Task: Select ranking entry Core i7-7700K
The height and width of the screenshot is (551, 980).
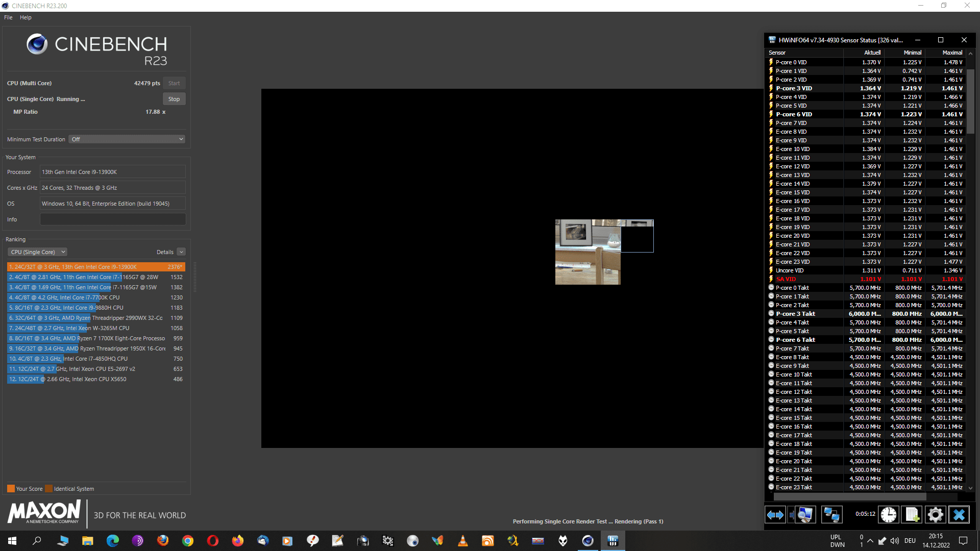Action: coord(96,297)
